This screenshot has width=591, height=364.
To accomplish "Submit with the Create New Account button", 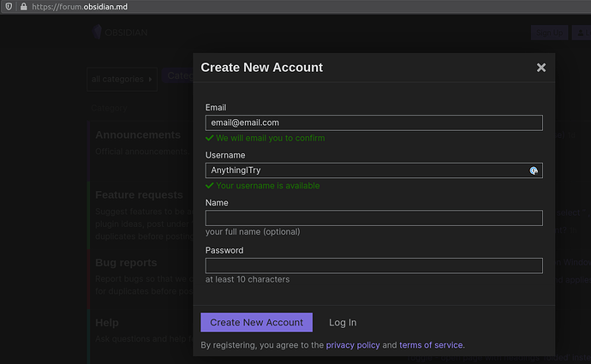I will click(x=256, y=322).
